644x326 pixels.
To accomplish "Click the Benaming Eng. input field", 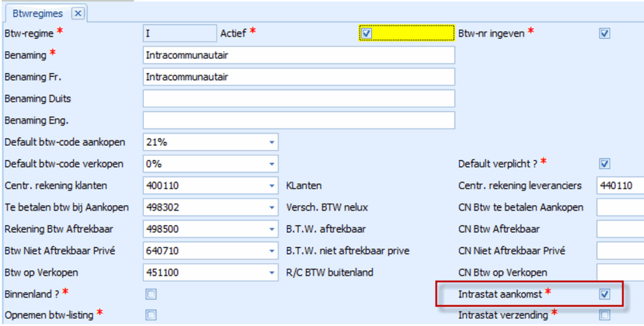I will click(x=299, y=120).
